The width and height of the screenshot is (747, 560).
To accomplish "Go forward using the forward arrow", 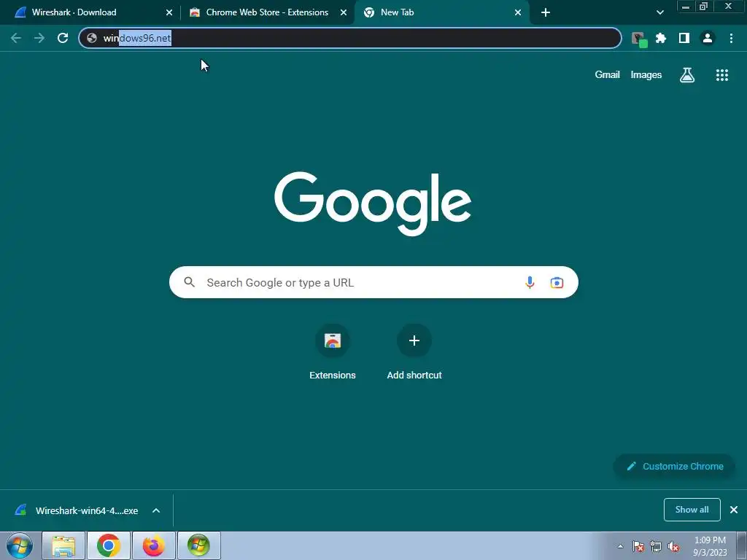I will tap(39, 38).
